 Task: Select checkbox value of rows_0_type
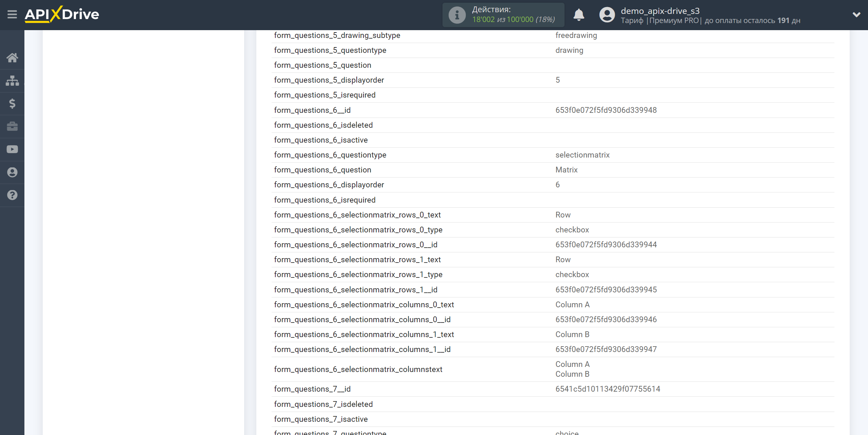tap(572, 230)
